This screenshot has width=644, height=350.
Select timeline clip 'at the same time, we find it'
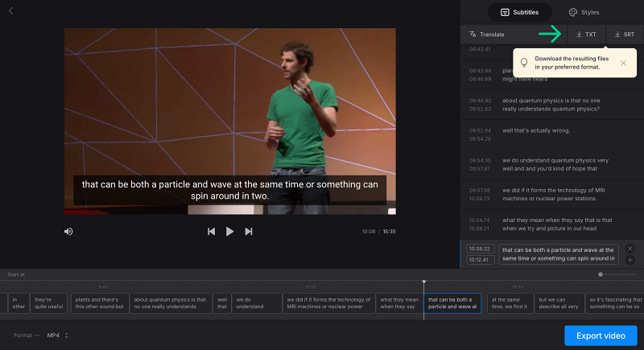(510, 303)
